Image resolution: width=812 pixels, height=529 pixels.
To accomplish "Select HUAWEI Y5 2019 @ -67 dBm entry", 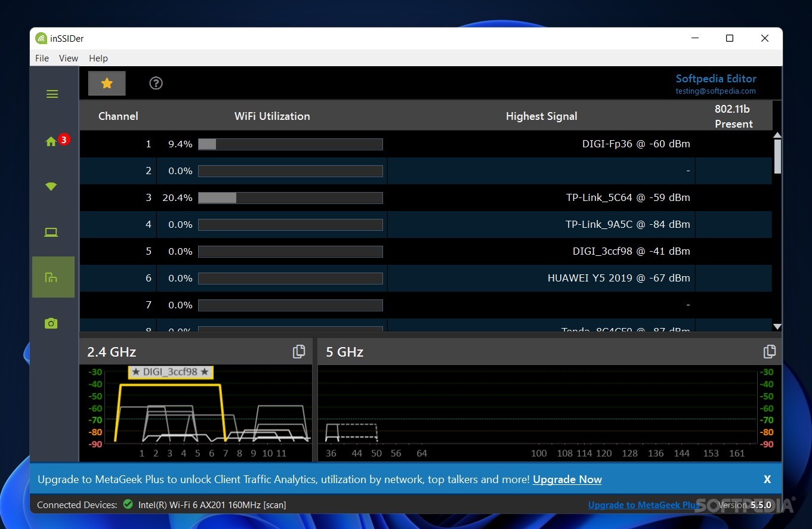I will click(619, 278).
